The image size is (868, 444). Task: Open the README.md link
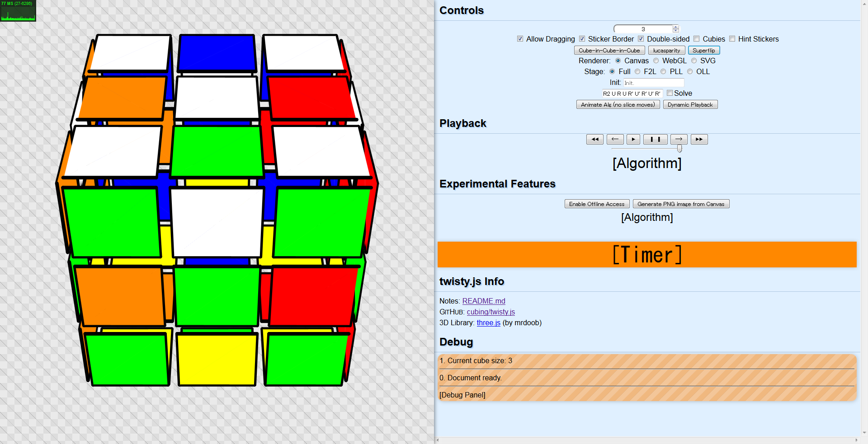click(484, 301)
